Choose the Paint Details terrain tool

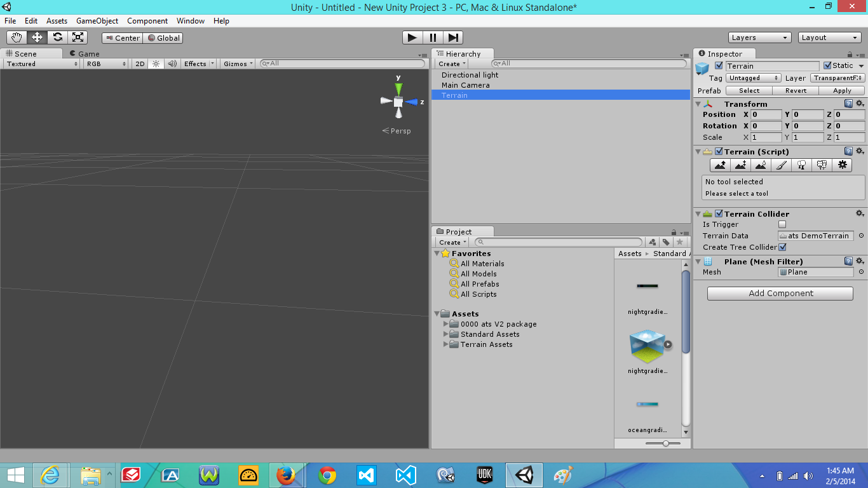click(x=822, y=165)
